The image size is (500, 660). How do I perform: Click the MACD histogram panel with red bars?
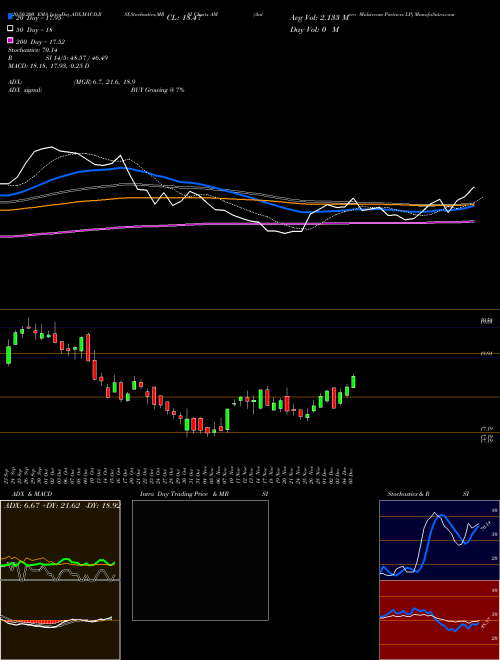pos(60,620)
